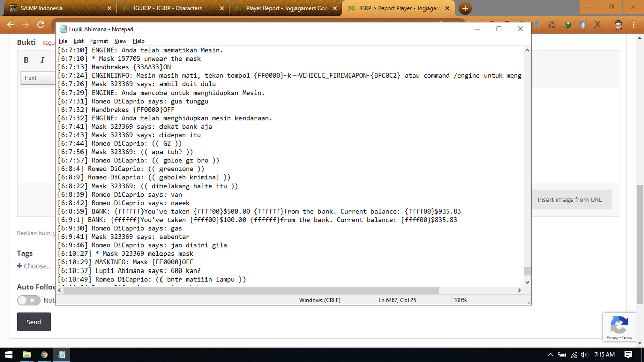The height and width of the screenshot is (362, 644).
Task: Close the SA:MP Indonesia tab
Action: (x=110, y=8)
